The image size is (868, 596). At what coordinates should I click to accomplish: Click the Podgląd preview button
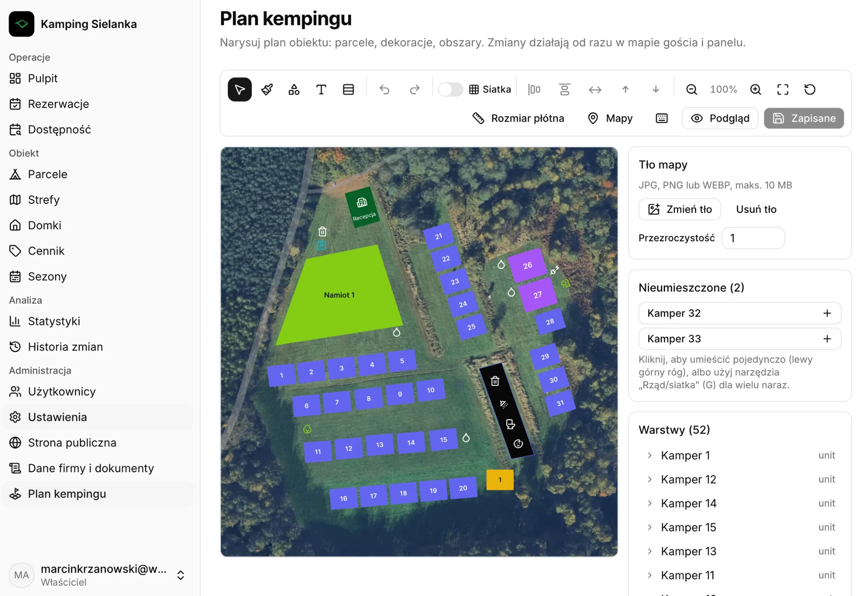(720, 118)
